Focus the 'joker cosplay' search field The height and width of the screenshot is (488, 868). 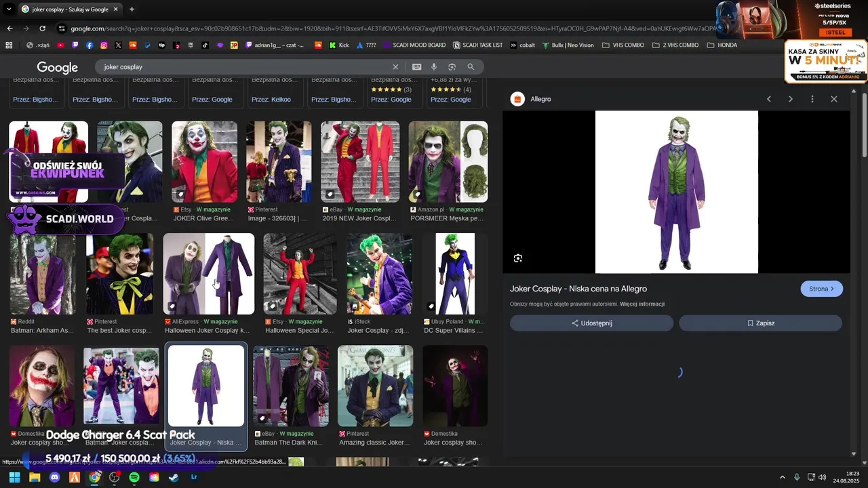(244, 67)
